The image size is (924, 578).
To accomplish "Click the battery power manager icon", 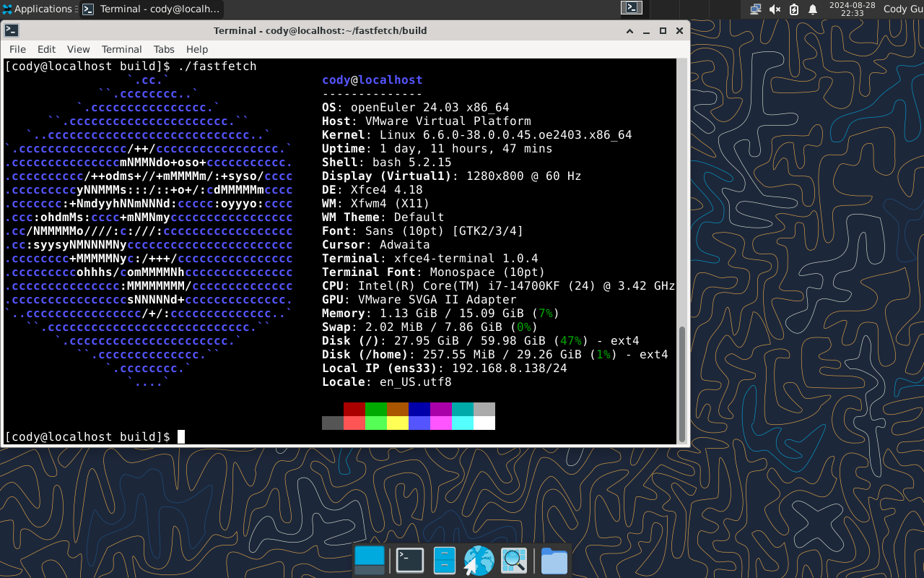I will click(x=794, y=9).
